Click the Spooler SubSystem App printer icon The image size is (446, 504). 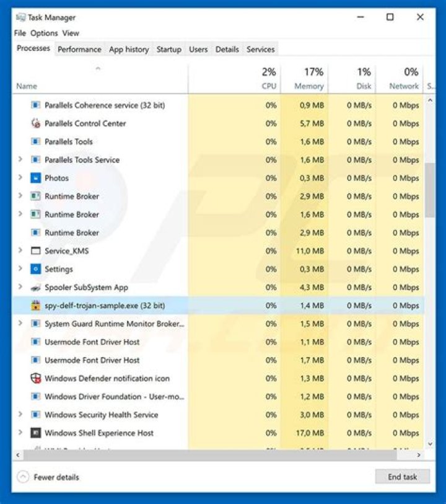pyautogui.click(x=36, y=288)
